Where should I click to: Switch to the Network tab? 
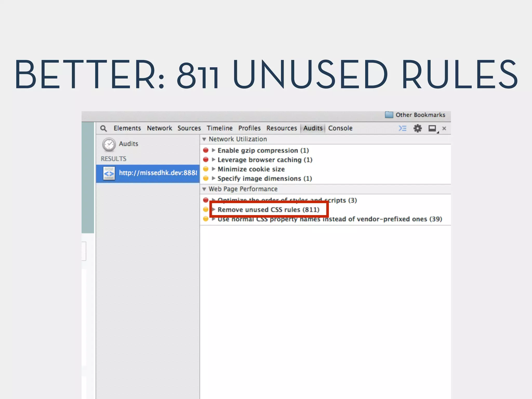[x=159, y=128]
